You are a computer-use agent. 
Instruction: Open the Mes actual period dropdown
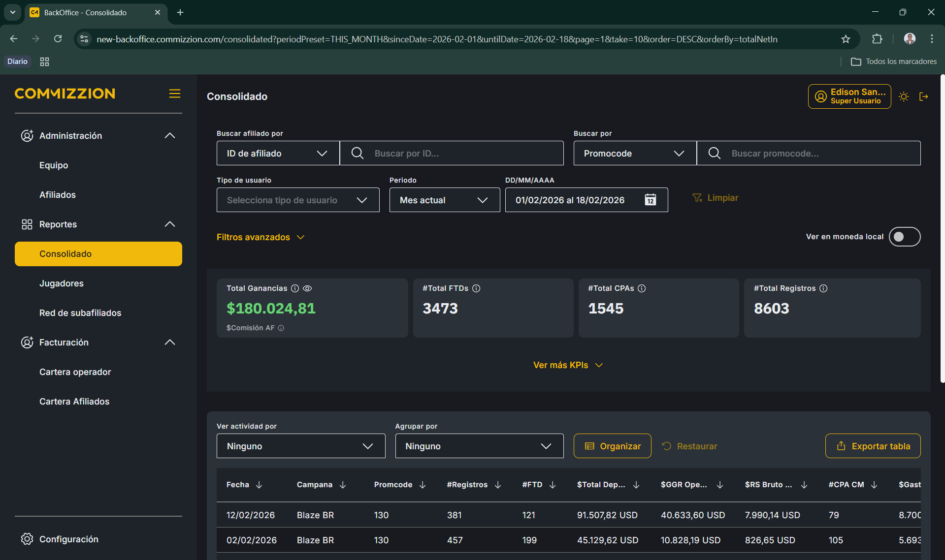pyautogui.click(x=444, y=200)
